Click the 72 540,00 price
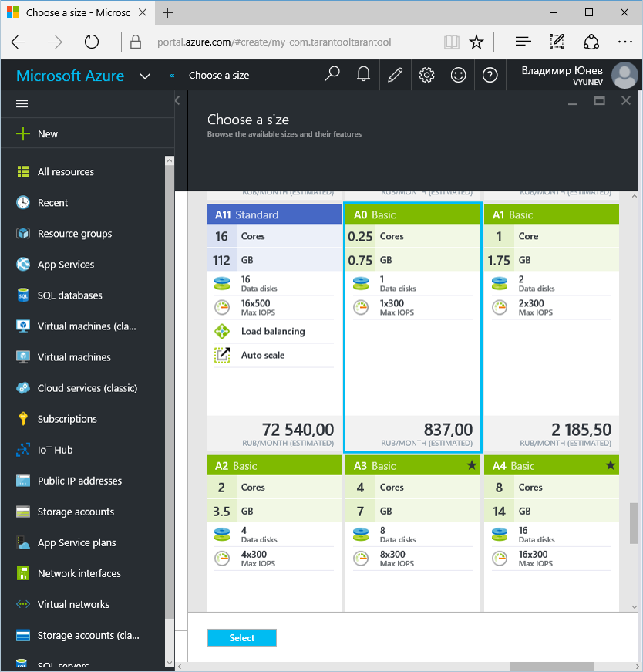 click(298, 430)
